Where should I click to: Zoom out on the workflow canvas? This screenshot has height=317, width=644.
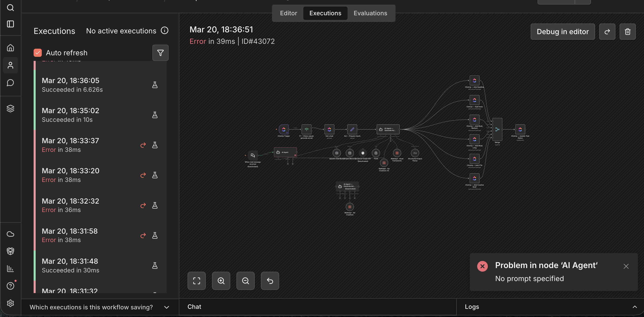point(245,281)
